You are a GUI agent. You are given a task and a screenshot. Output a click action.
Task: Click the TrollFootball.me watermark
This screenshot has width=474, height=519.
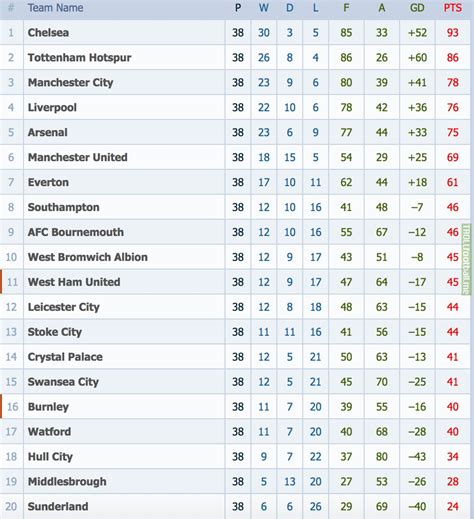tap(466, 259)
